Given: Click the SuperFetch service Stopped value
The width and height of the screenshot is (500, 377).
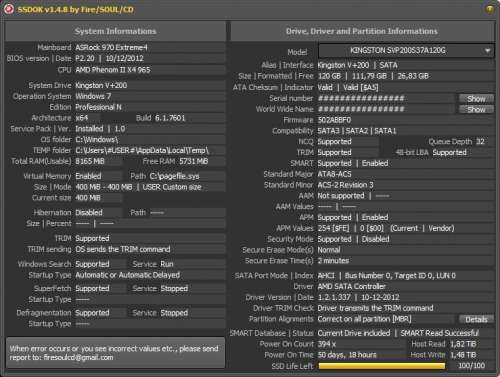Looking at the screenshot, I should coord(174,288).
